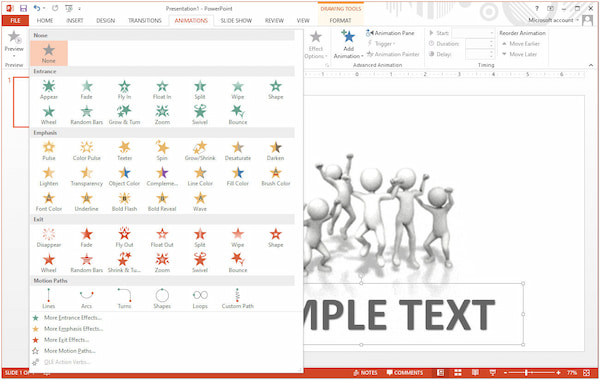Adjust the zoom slider handle

click(527, 372)
